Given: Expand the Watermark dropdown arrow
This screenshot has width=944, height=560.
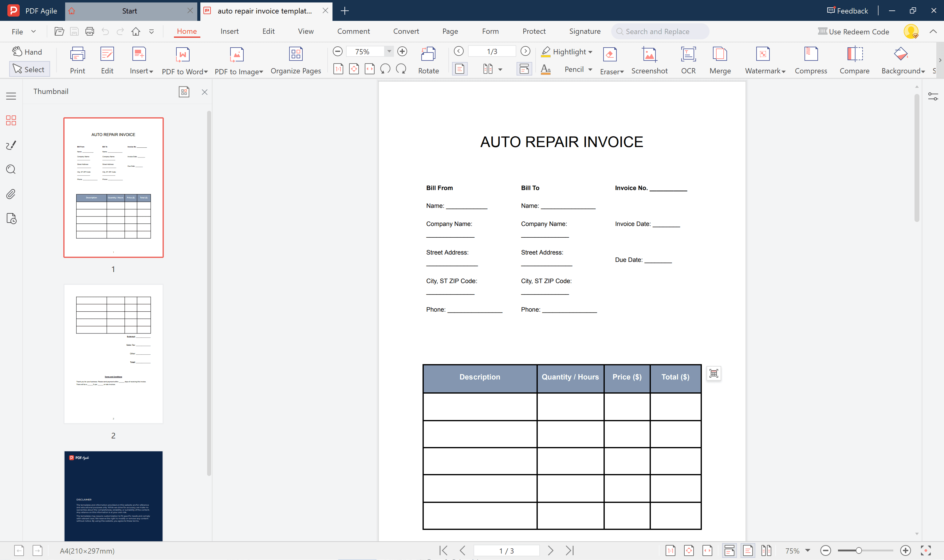Looking at the screenshot, I should [784, 72].
